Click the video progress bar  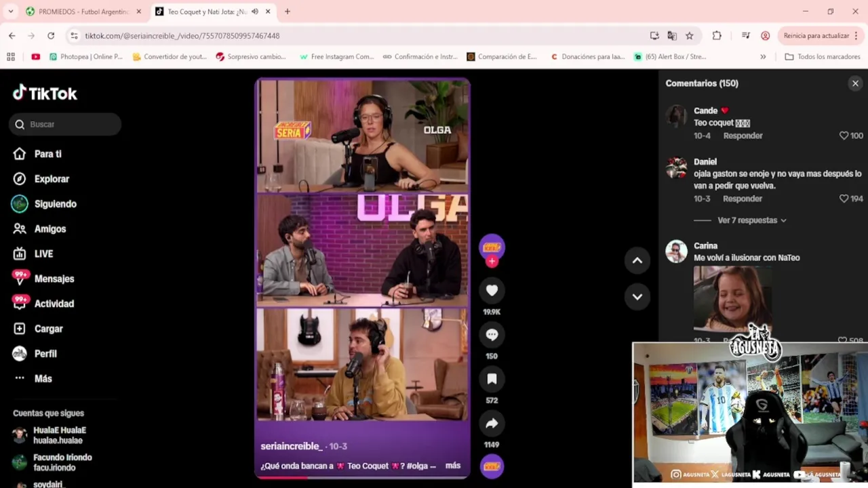pos(362,477)
